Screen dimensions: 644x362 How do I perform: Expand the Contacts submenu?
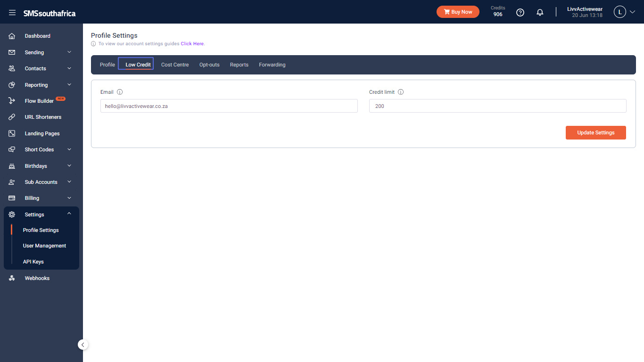pos(69,68)
